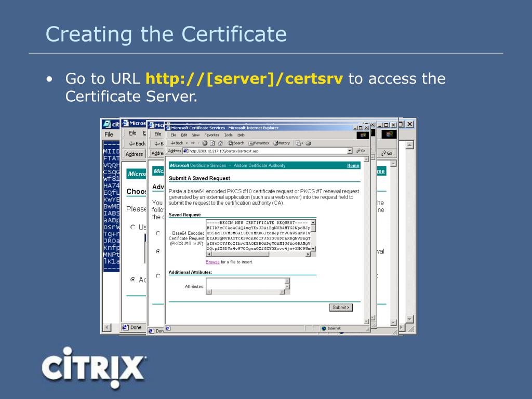This screenshot has height=399, width=532.
Task: Click the Go button in the window behind
Action: tap(387, 153)
